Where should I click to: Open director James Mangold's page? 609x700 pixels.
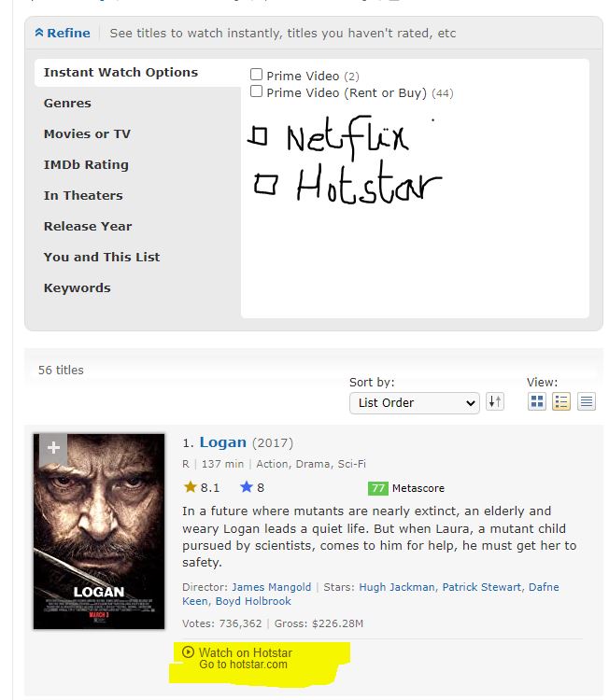tap(273, 587)
